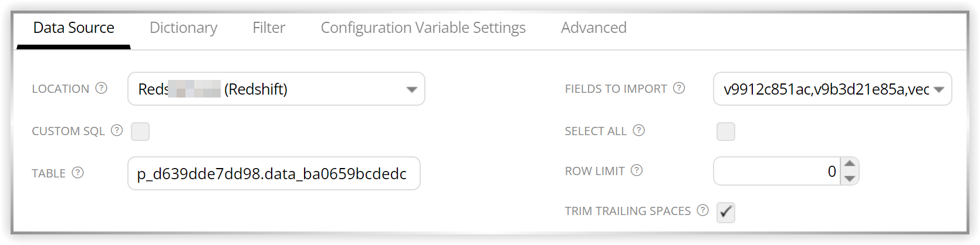Open the Configuration Variable Settings tab
Image resolution: width=980 pixels, height=245 pixels.
click(x=423, y=28)
